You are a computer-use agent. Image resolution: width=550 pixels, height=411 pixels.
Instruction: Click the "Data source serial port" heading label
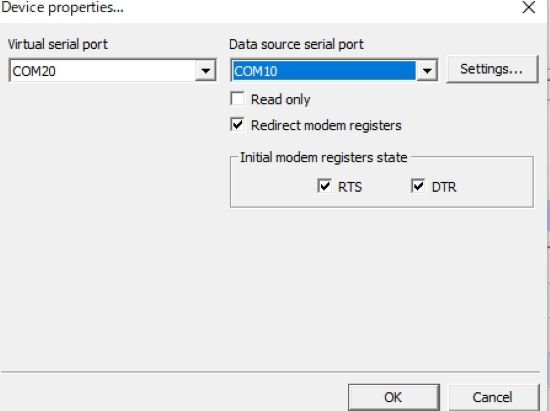pos(296,45)
